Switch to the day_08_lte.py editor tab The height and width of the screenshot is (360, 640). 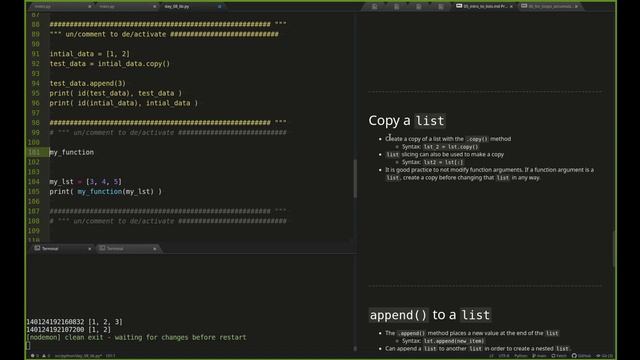click(192, 7)
